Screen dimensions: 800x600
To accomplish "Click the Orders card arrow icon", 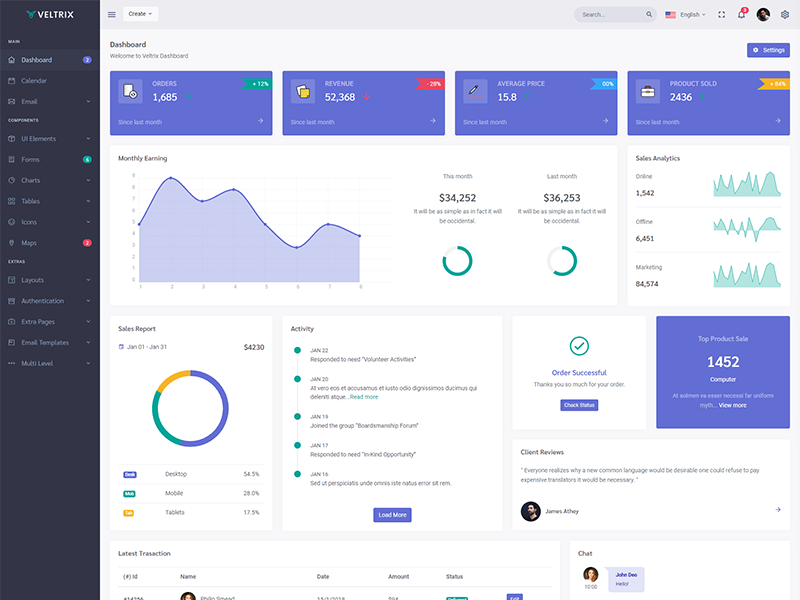I will pos(260,121).
